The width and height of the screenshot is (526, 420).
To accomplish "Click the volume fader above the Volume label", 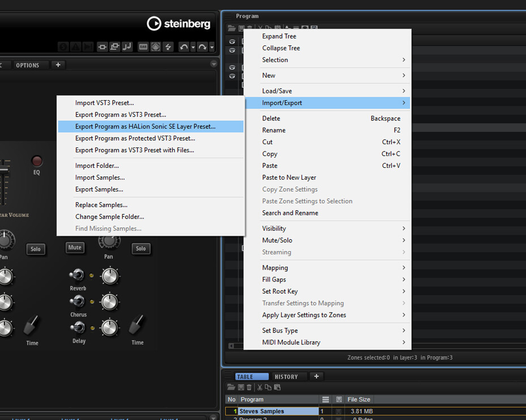I will pos(4,170).
